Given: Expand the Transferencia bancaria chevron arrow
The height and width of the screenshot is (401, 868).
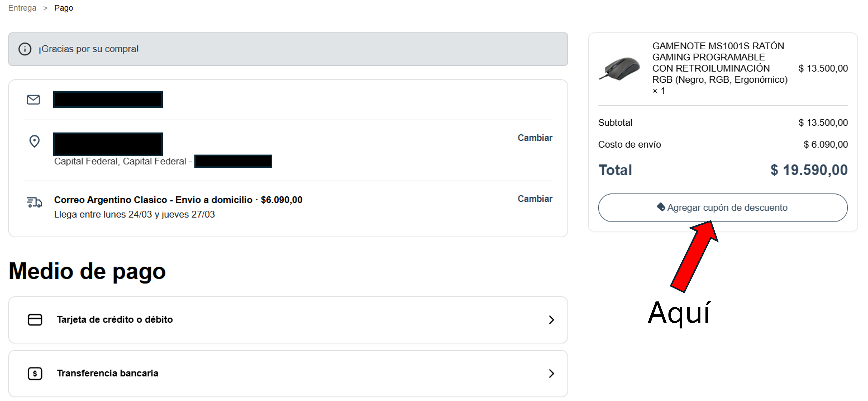Looking at the screenshot, I should click(x=551, y=373).
